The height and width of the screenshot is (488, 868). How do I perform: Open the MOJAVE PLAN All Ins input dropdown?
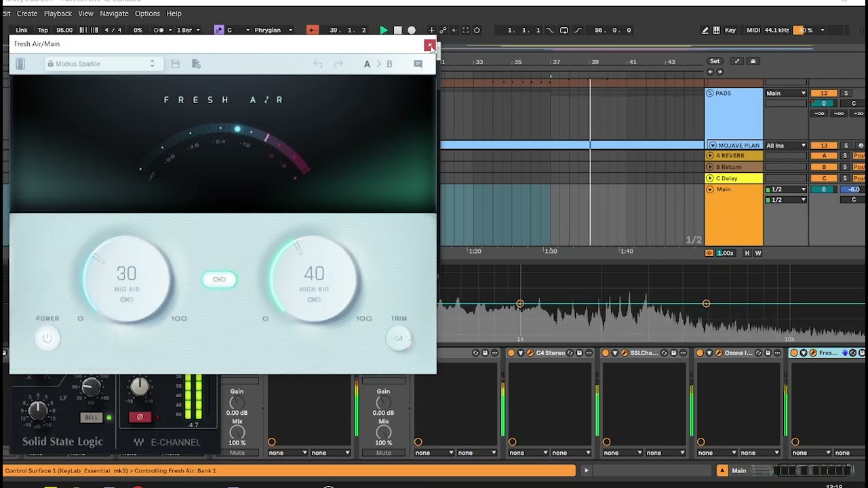pos(786,145)
